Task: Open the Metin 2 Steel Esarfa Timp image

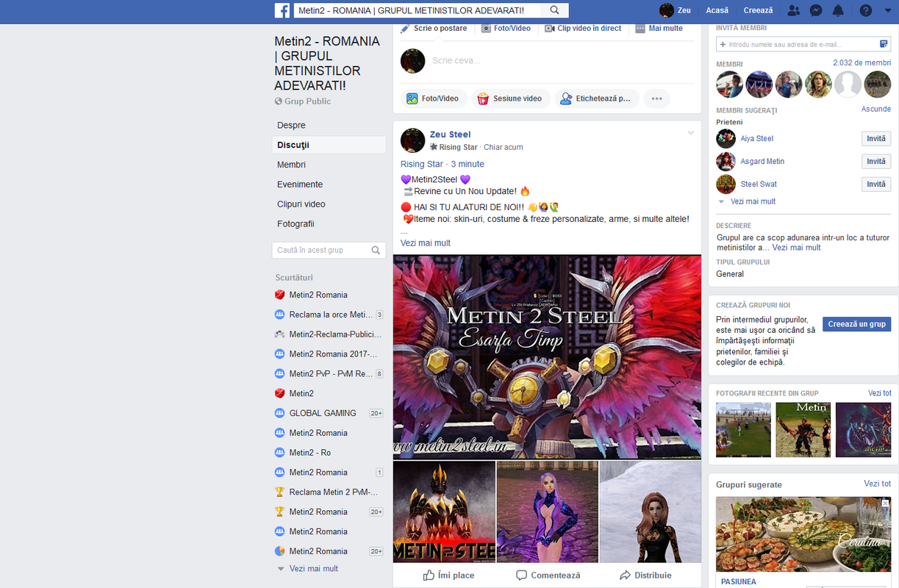Action: pyautogui.click(x=547, y=357)
